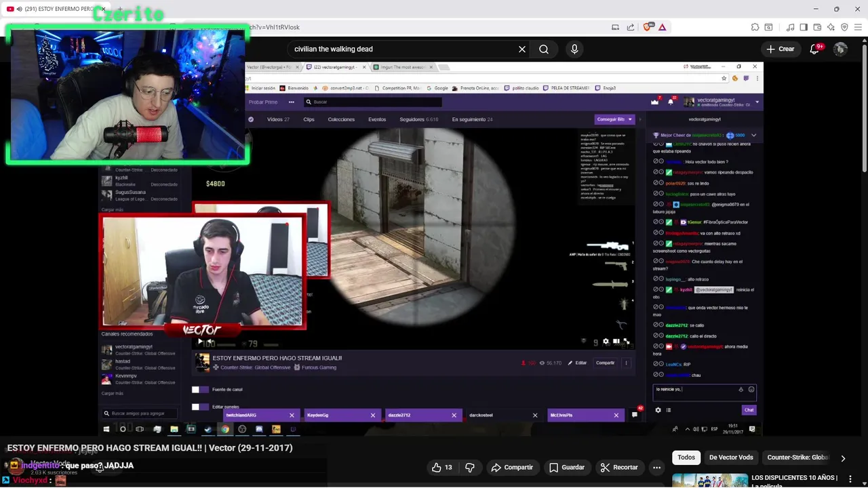Viewport: 868px width, 488px height.
Task: Open Brave Shields lion icon
Action: point(647,27)
